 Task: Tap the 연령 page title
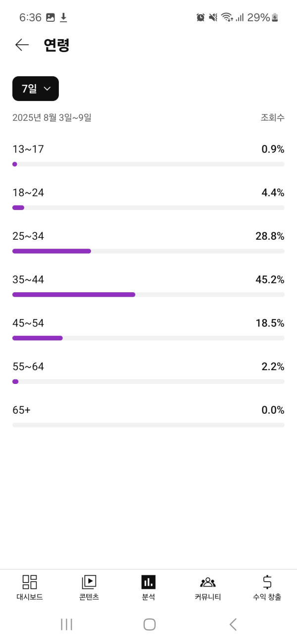tap(56, 45)
